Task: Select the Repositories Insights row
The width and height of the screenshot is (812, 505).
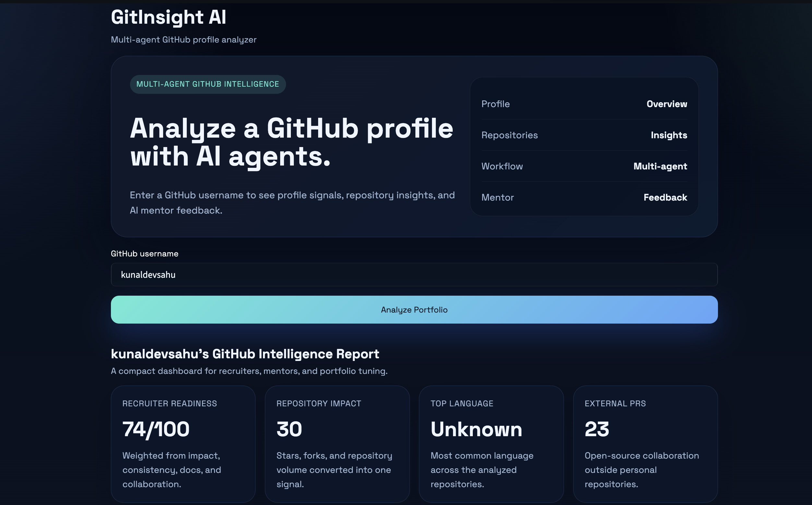Action: (x=584, y=135)
